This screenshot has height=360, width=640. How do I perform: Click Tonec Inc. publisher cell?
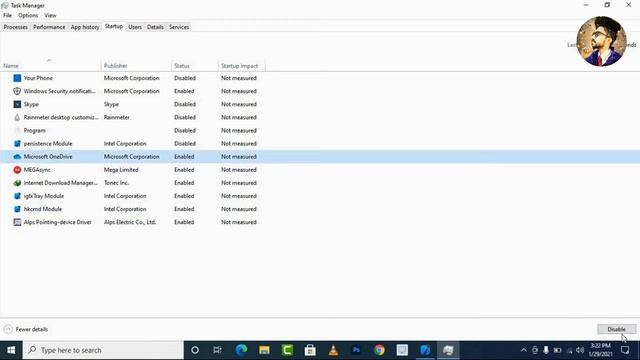116,183
